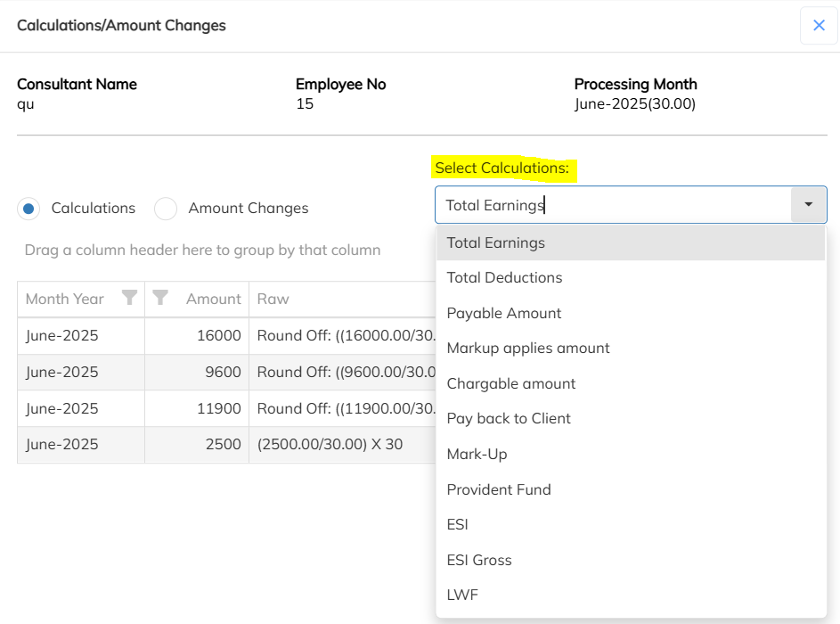Sort by Raw column header
The width and height of the screenshot is (840, 624).
point(273,300)
